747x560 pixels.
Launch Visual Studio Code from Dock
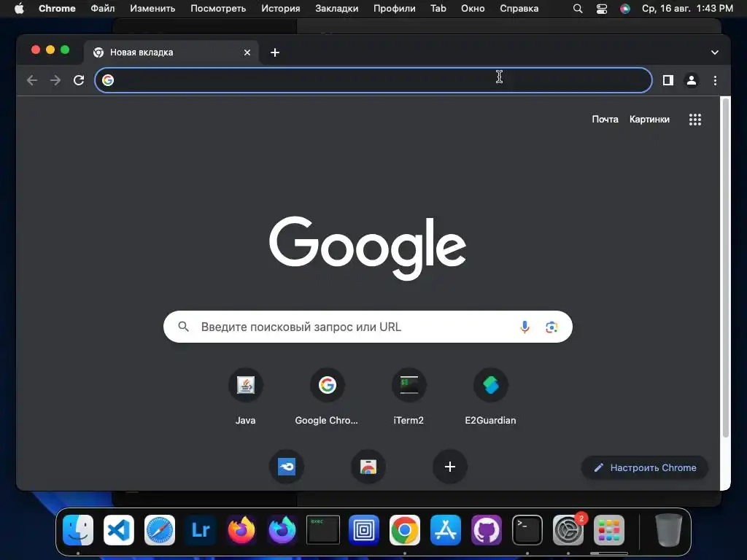(119, 530)
